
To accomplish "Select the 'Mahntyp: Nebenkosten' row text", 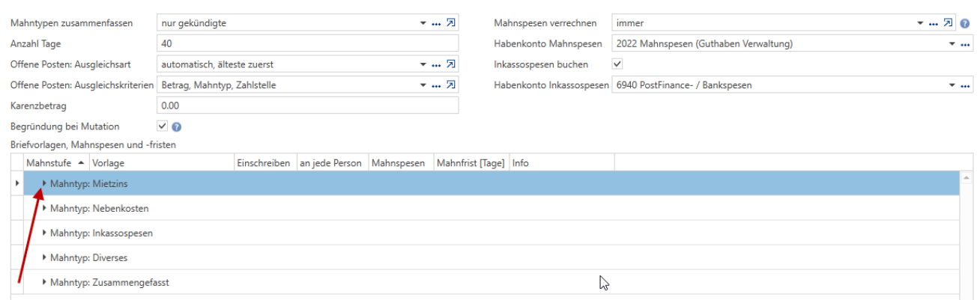I will point(100,208).
